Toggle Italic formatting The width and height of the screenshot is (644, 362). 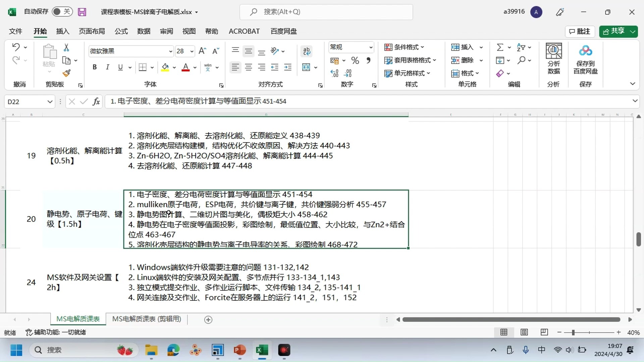[x=107, y=67]
